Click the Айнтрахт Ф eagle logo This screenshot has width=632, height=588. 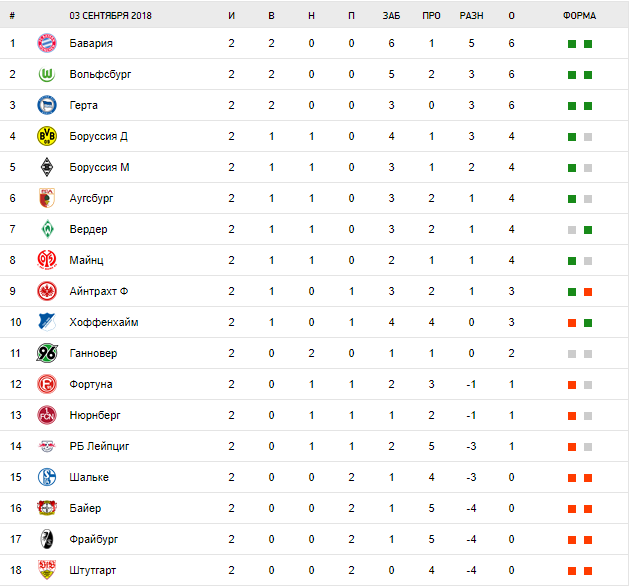[x=46, y=291]
